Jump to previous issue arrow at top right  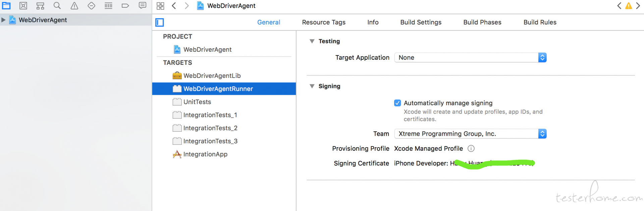tap(619, 6)
